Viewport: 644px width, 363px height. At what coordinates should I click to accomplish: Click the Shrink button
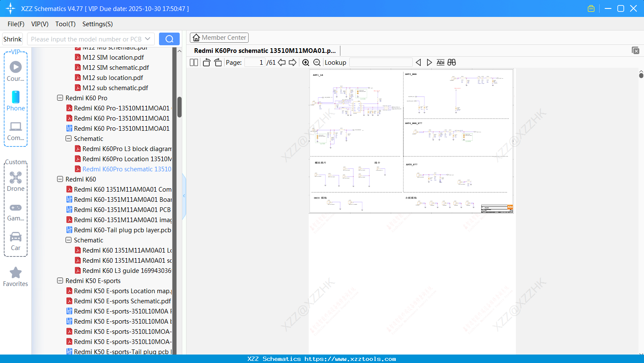pyautogui.click(x=12, y=38)
